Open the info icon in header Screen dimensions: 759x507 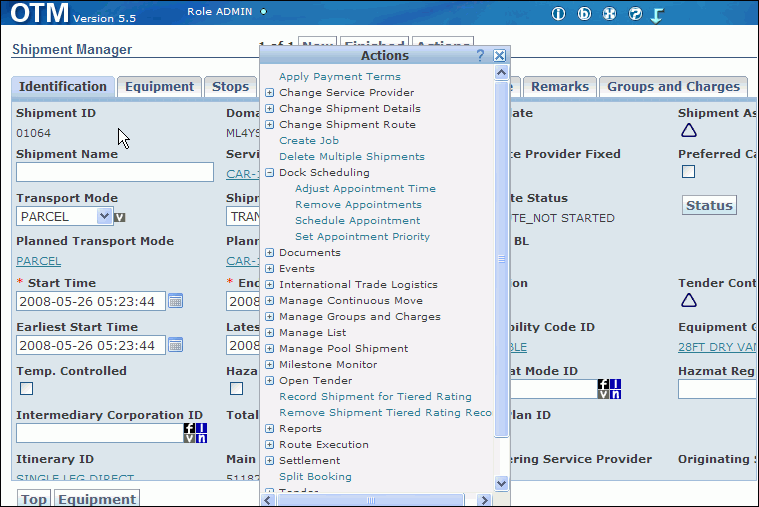558,14
